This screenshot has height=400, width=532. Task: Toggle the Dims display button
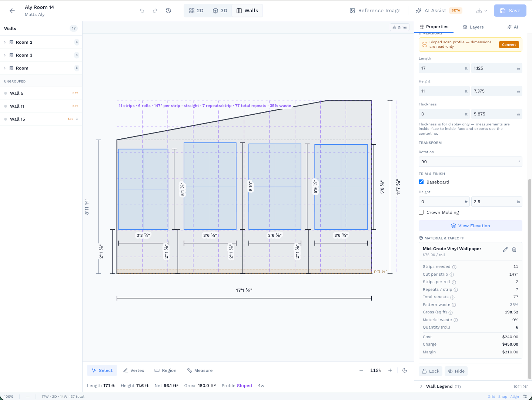400,27
